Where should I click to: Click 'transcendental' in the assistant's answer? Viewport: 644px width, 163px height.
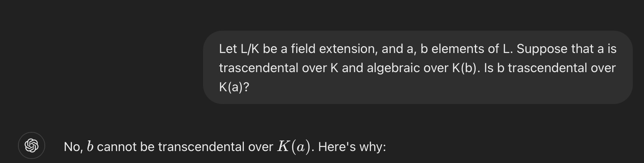[201, 147]
